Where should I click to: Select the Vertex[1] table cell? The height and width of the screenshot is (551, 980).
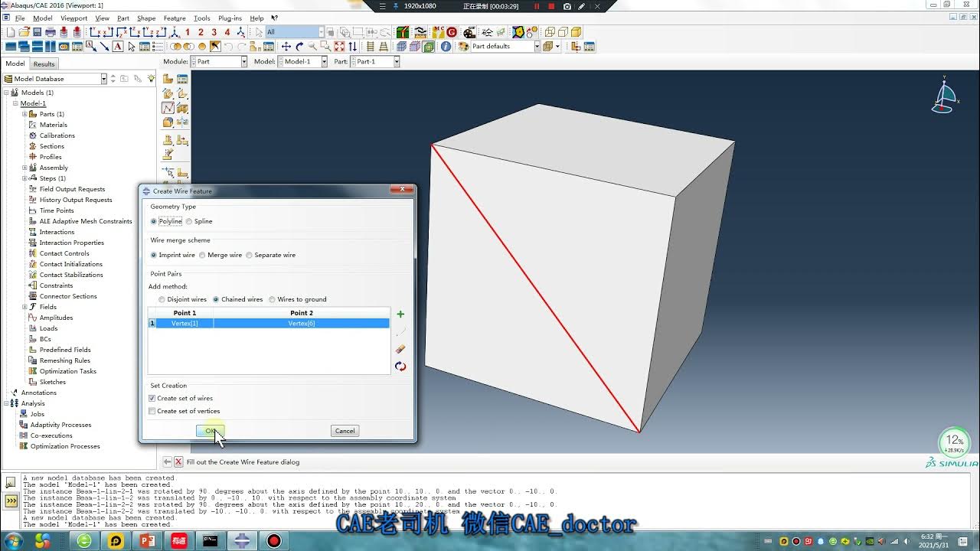click(185, 324)
